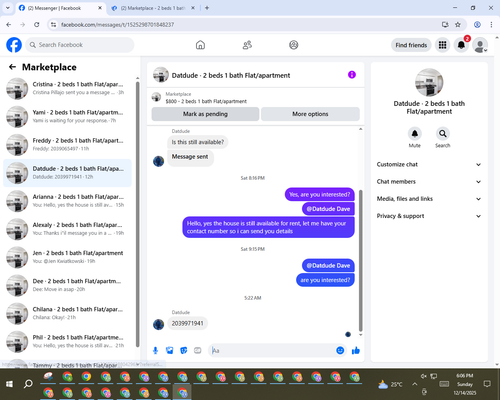Click the More options button
Image resolution: width=500 pixels, height=400 pixels.
(x=310, y=114)
